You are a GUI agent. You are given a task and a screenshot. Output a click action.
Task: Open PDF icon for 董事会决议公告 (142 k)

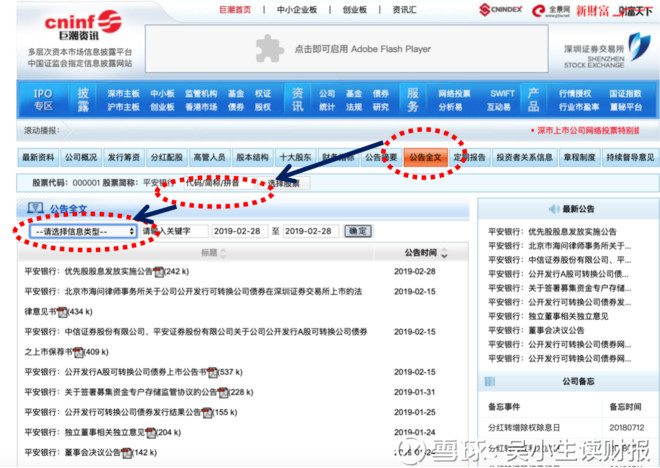click(126, 453)
